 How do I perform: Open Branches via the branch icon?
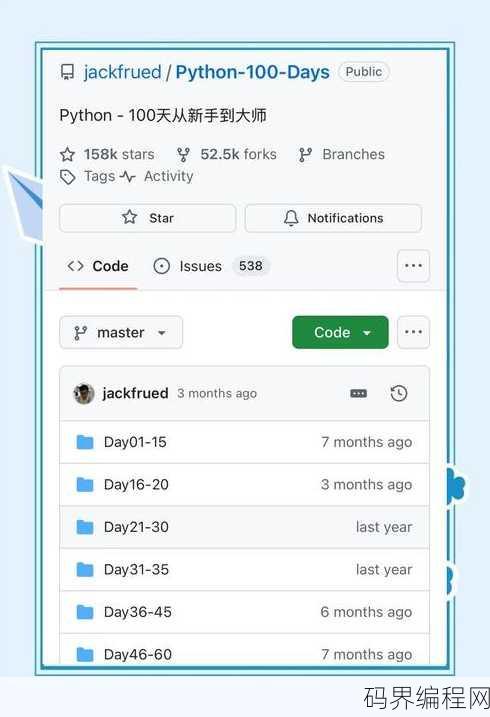305,155
